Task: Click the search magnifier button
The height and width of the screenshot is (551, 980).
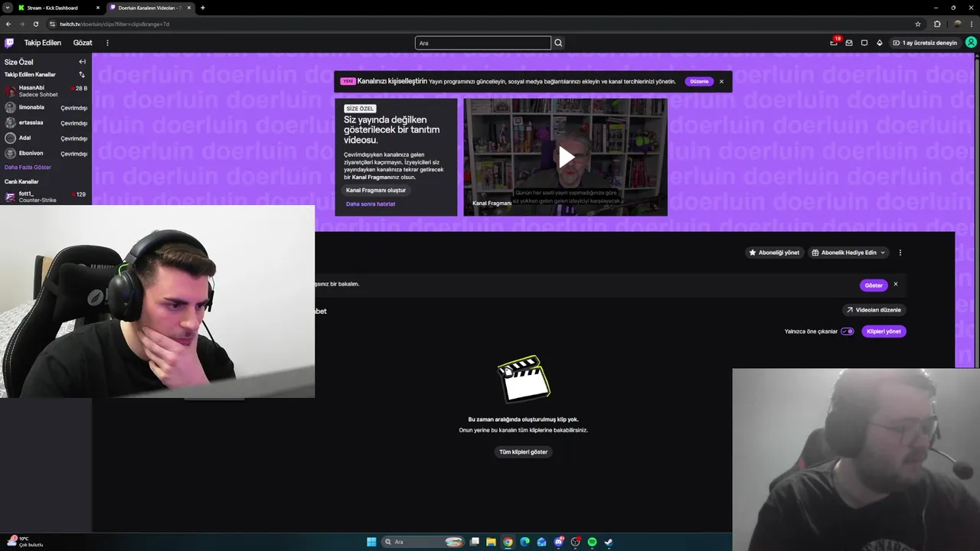Action: (558, 43)
